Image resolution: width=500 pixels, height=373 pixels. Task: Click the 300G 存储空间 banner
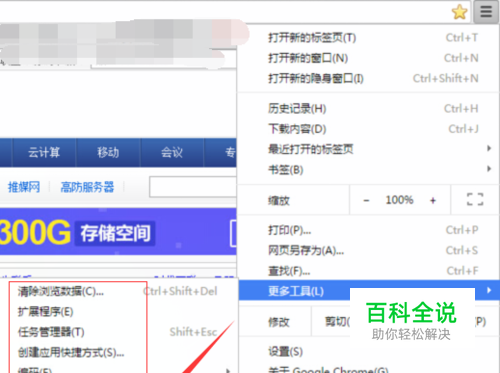(x=118, y=232)
